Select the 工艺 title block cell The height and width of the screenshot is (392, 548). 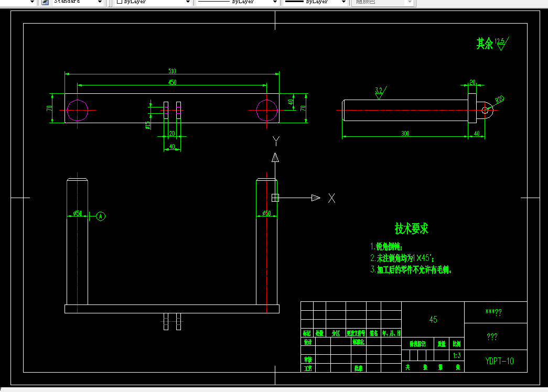(307, 368)
